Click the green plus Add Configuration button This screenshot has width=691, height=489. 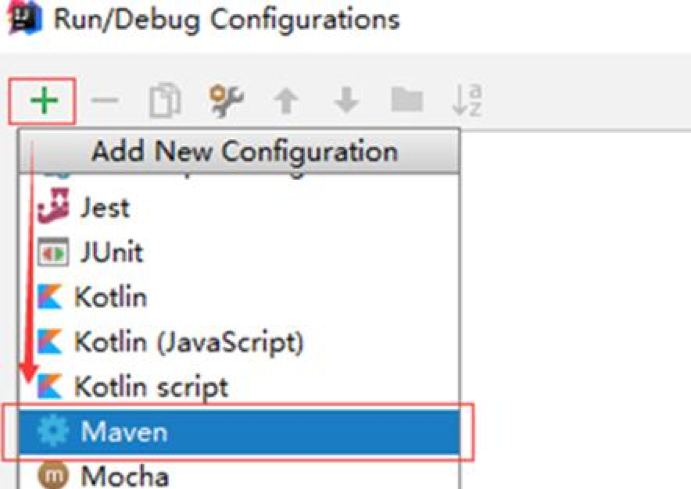pyautogui.click(x=43, y=101)
